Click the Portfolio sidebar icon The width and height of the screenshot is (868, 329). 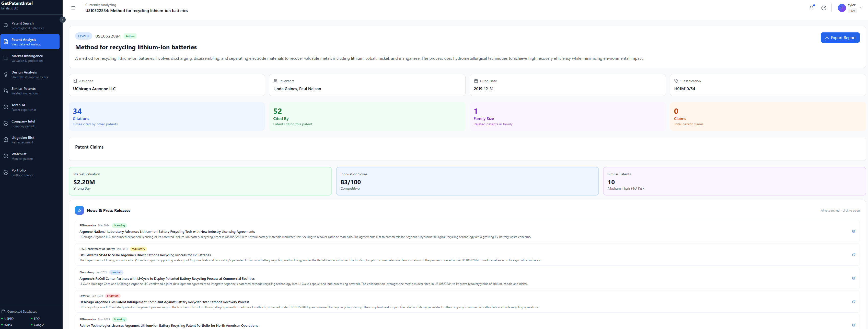tap(6, 173)
